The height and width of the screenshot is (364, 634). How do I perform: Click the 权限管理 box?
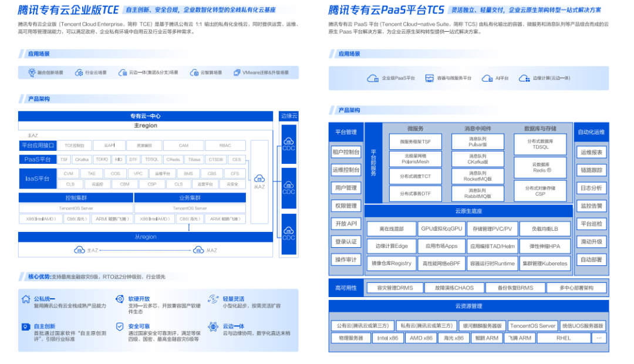click(x=346, y=205)
